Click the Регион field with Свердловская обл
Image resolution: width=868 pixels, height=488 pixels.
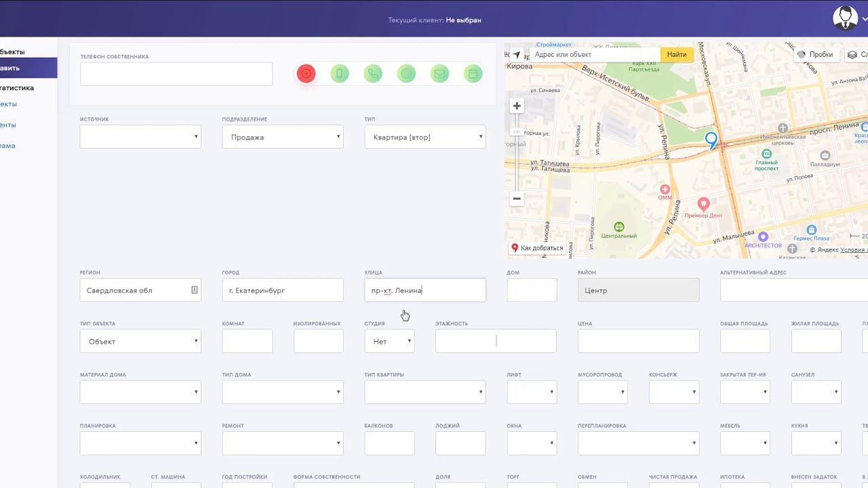[140, 290]
